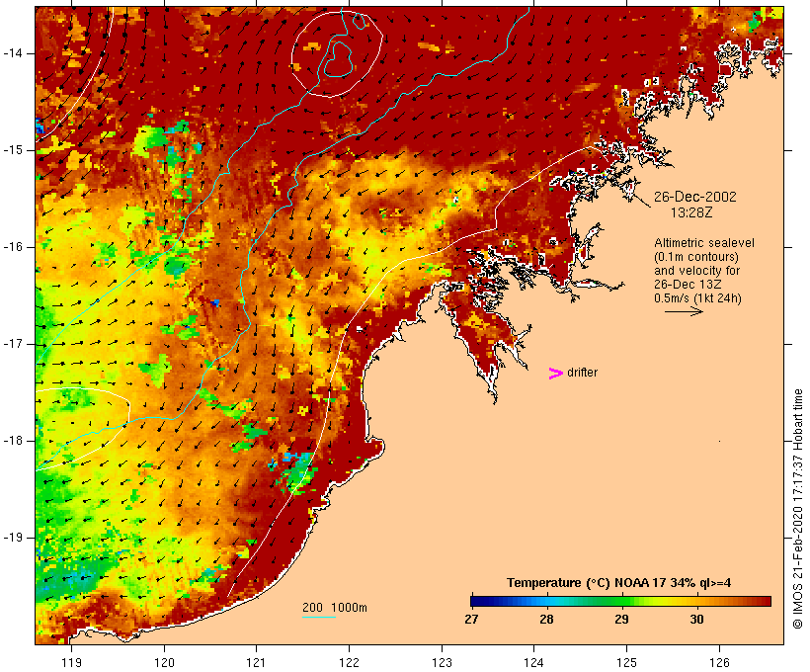Click the latitude axis label '-16'

(12, 247)
